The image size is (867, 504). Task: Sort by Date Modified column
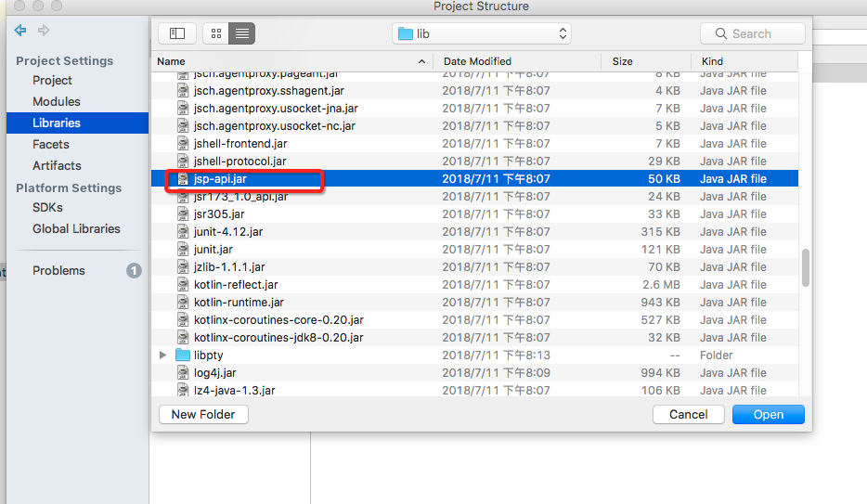pyautogui.click(x=517, y=61)
